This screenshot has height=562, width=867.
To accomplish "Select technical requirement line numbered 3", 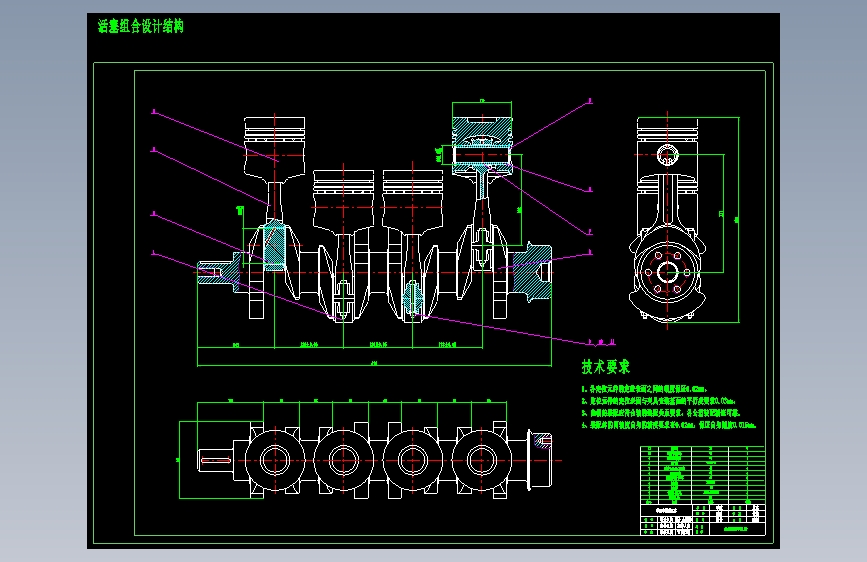I will coord(661,413).
